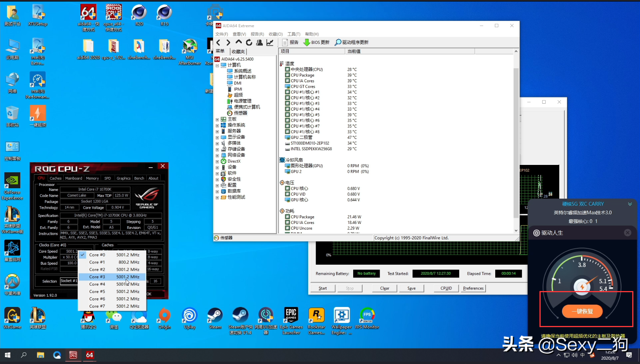Viewport: 640px width, 364px height.
Task: Switch to SPD tab in CPU-Z
Action: pos(108,178)
